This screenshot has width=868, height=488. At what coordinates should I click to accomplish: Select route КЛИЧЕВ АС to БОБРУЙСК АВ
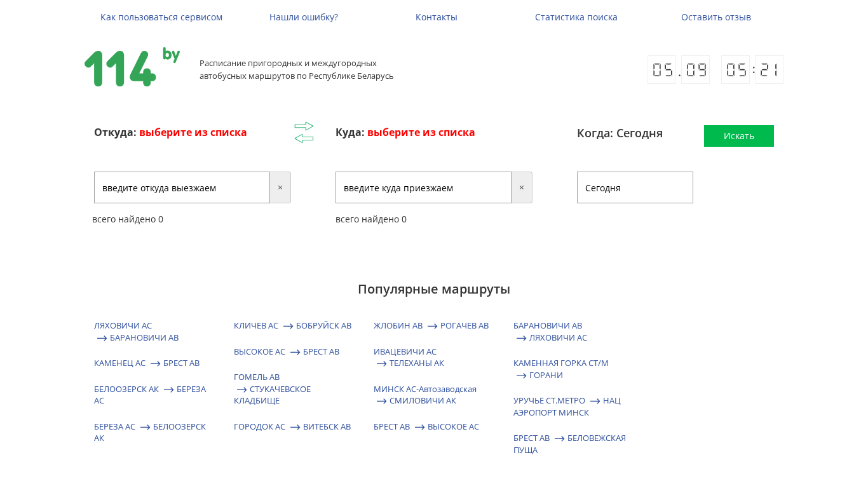292,325
